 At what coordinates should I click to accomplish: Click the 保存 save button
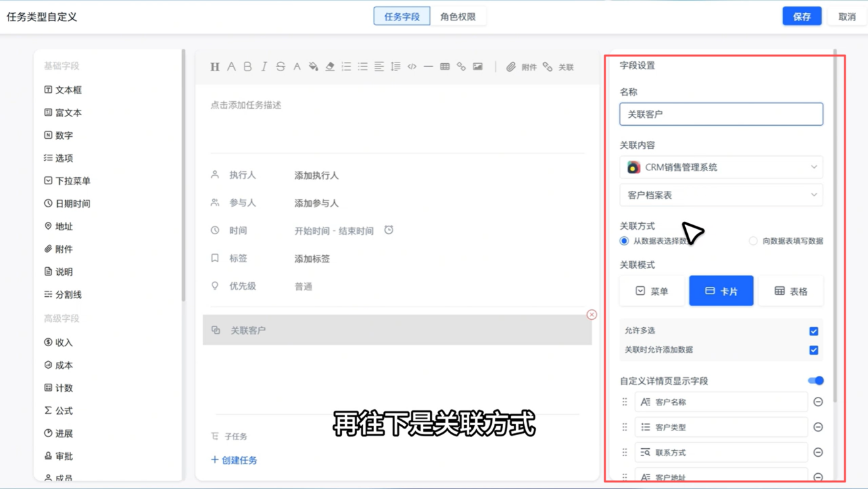coord(802,16)
